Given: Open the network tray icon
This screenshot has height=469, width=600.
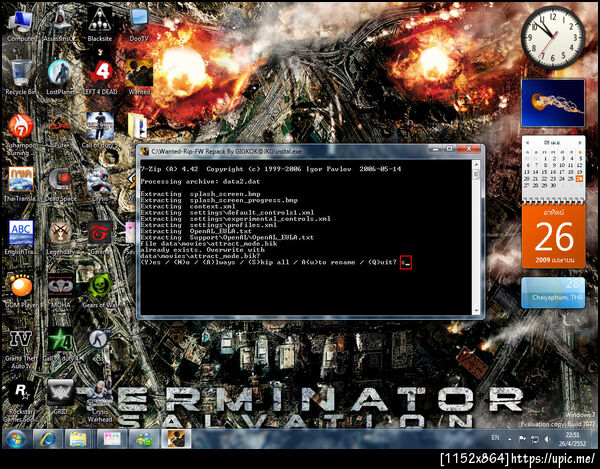Looking at the screenshot, I should coord(535,439).
